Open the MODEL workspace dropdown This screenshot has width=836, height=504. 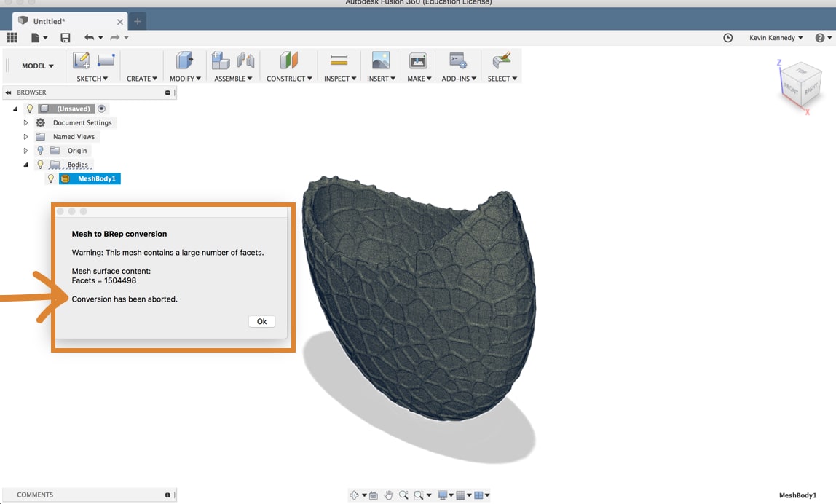(38, 66)
